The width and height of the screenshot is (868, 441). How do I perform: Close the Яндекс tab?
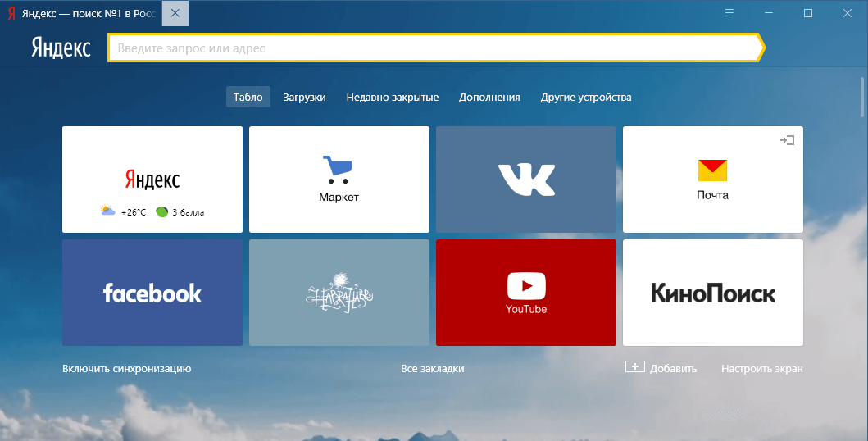click(175, 13)
